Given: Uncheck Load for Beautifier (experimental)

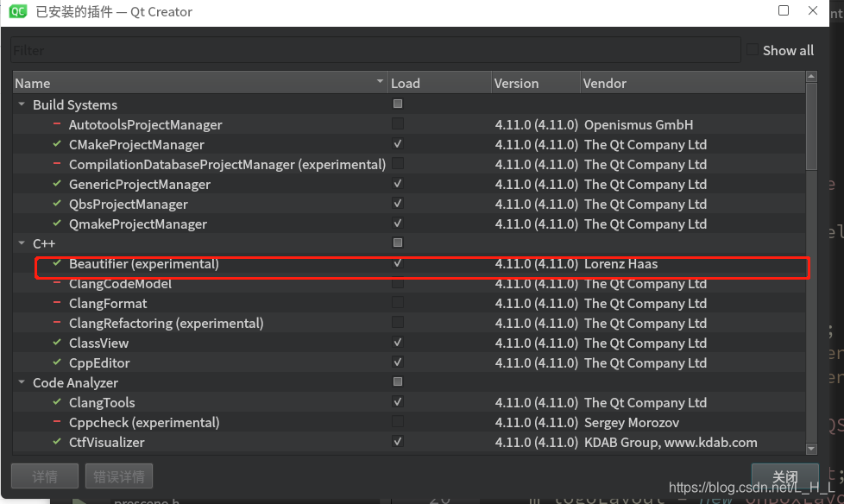Looking at the screenshot, I should [x=398, y=262].
